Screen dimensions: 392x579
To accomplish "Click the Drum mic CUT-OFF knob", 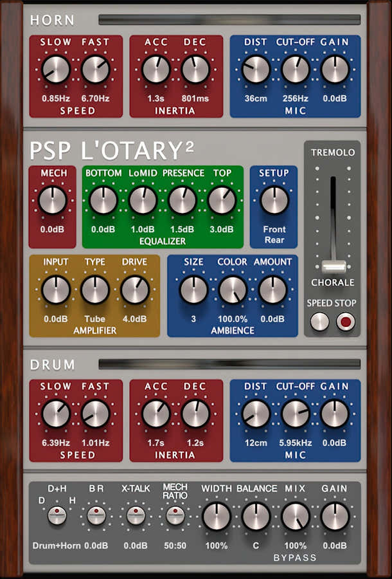I will (x=296, y=414).
